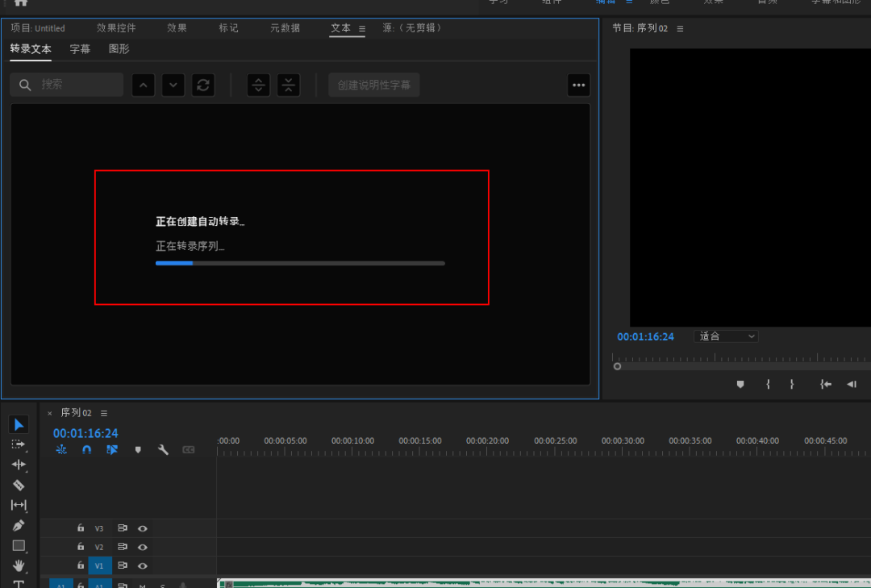Image resolution: width=871 pixels, height=588 pixels.
Task: Select the Rectangle tool
Action: pyautogui.click(x=19, y=546)
